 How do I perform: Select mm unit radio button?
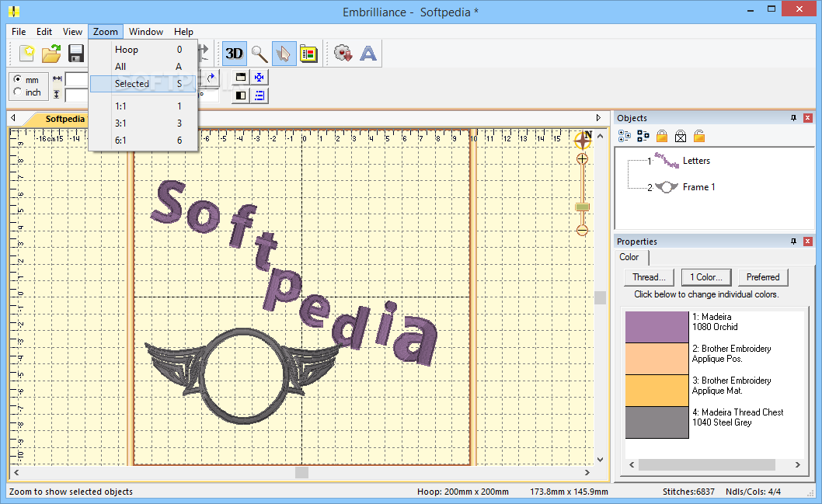point(18,80)
